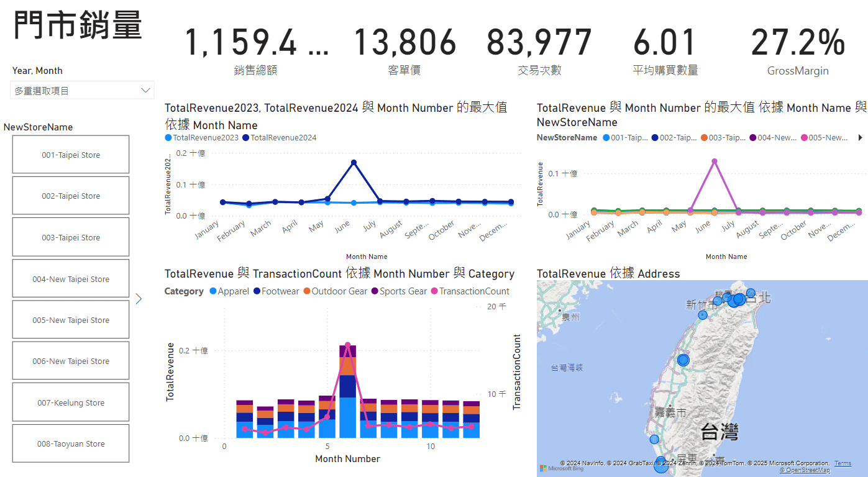Screen dimensions: 868x477
Task: Select the Outdoor Gear legend marker
Action: [307, 291]
